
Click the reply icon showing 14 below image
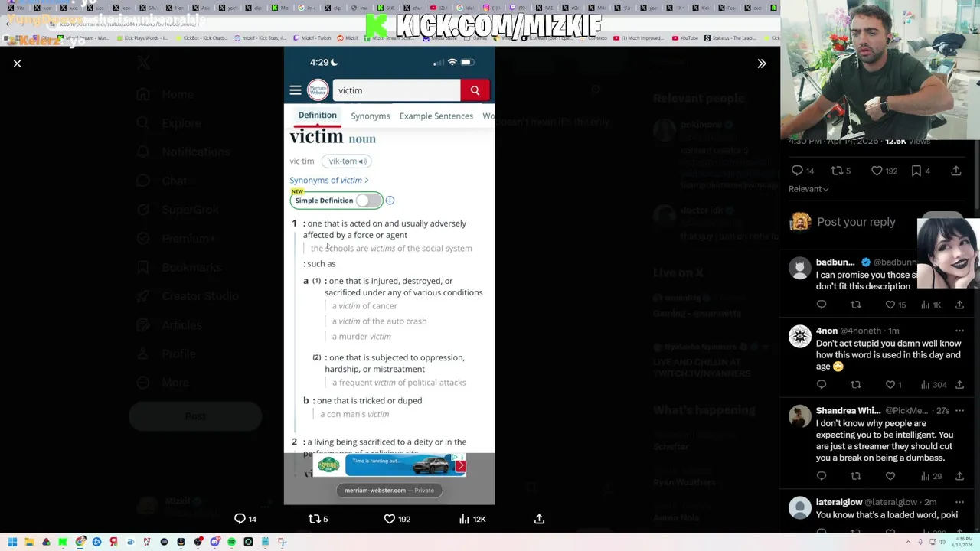(x=245, y=519)
